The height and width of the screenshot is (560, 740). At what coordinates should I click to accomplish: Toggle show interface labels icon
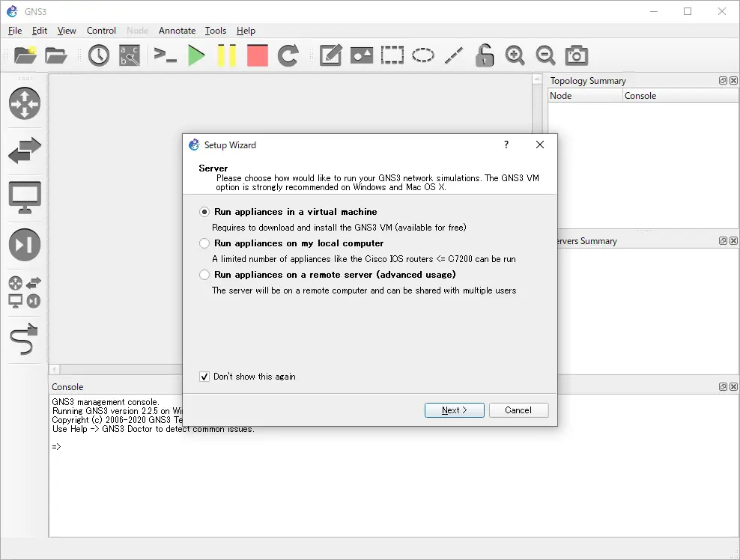[130, 55]
